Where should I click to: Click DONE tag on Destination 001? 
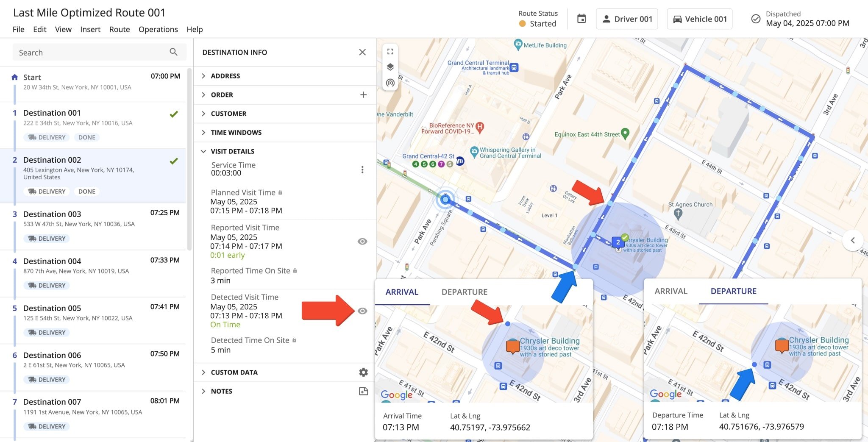pyautogui.click(x=87, y=137)
